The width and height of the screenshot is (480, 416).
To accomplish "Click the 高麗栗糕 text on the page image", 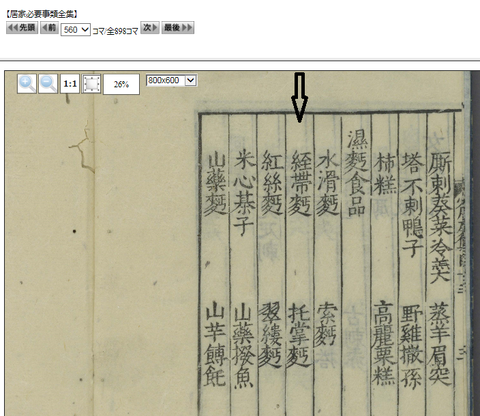I will pyautogui.click(x=384, y=343).
